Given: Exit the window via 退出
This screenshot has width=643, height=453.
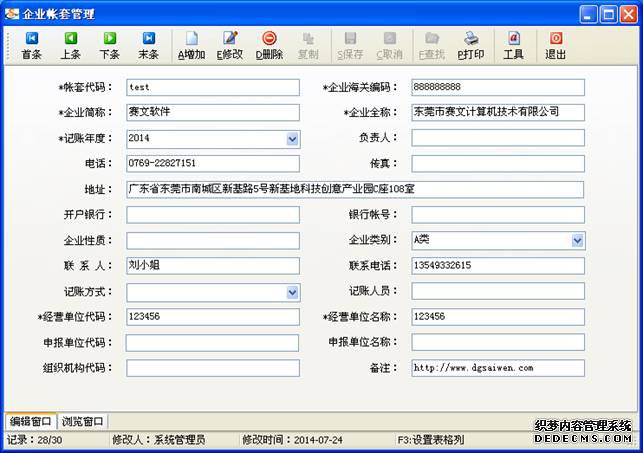Looking at the screenshot, I should coord(555,45).
